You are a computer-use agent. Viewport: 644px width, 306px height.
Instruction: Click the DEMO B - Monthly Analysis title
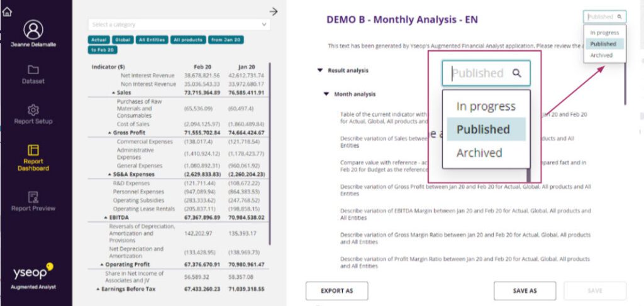click(402, 19)
